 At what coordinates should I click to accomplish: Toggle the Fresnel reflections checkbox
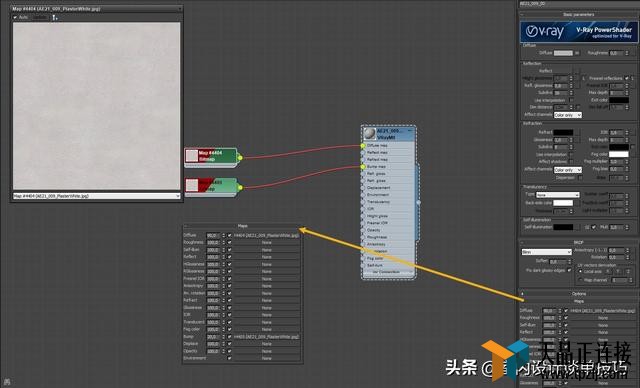[627, 78]
